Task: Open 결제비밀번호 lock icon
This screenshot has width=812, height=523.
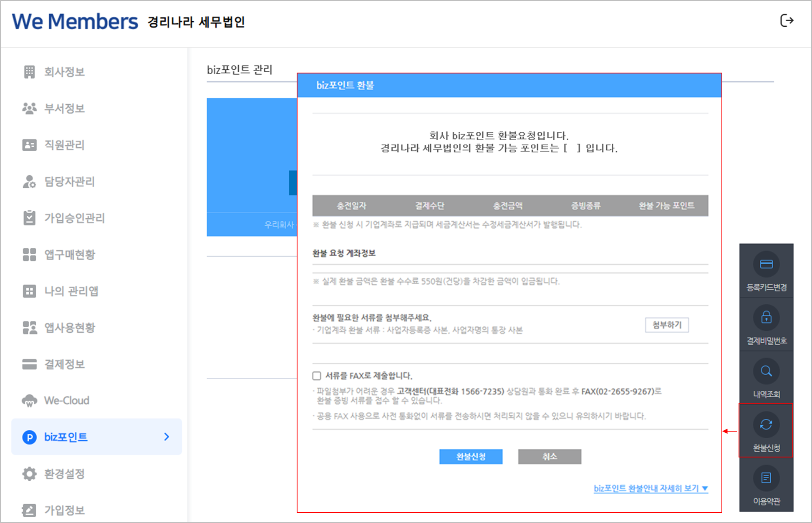Action: pos(766,318)
